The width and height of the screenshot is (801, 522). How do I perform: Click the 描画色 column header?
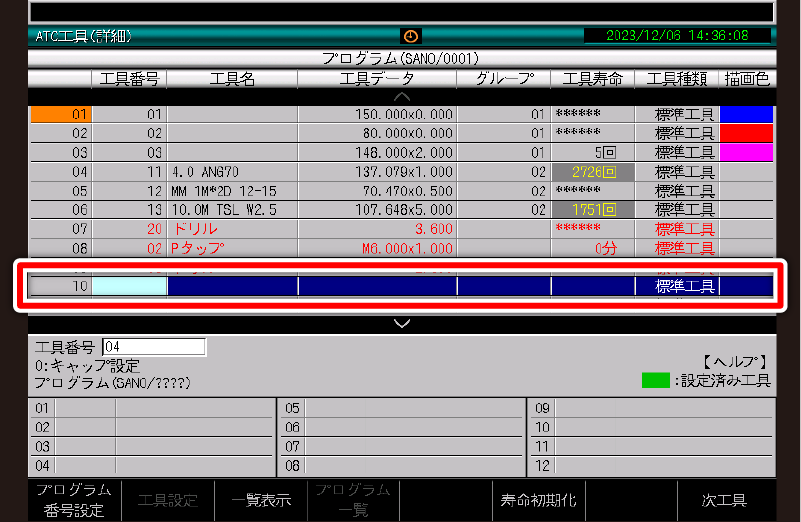746,79
